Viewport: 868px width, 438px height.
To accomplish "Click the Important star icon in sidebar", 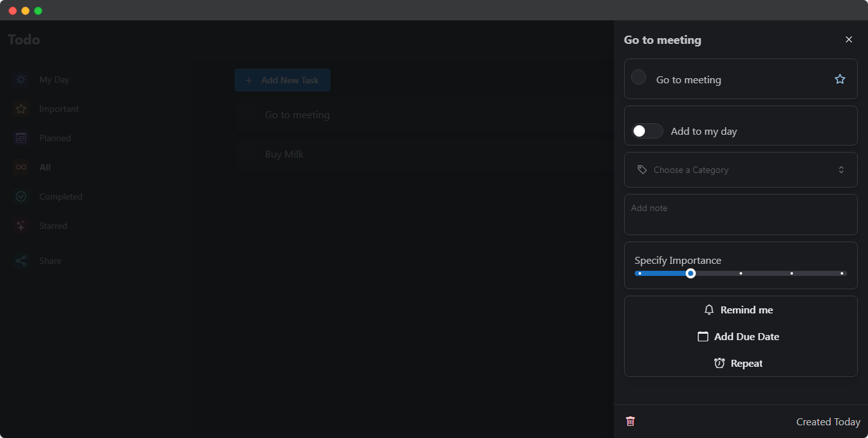I will (21, 109).
